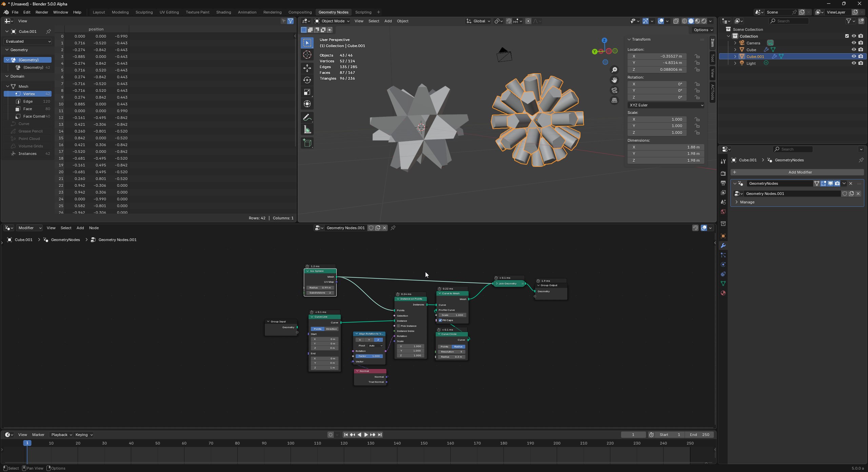Open the Global transform orientation dropdown

pyautogui.click(x=478, y=21)
